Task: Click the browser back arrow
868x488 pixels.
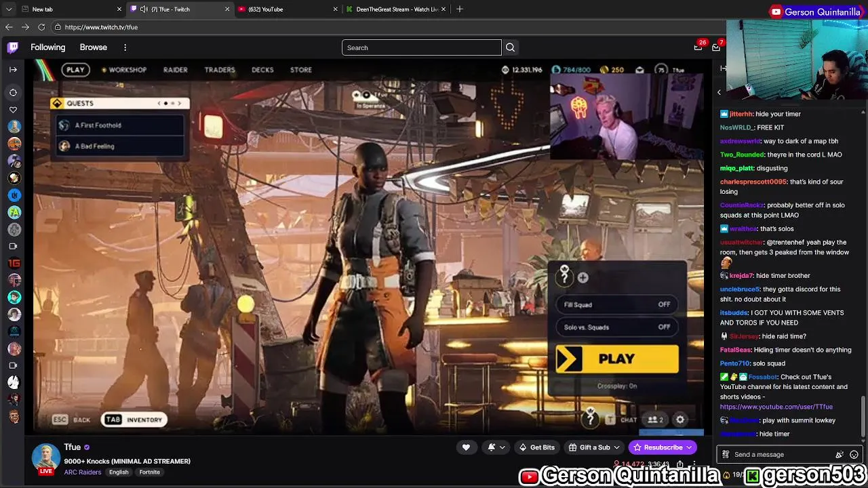Action: (9, 27)
